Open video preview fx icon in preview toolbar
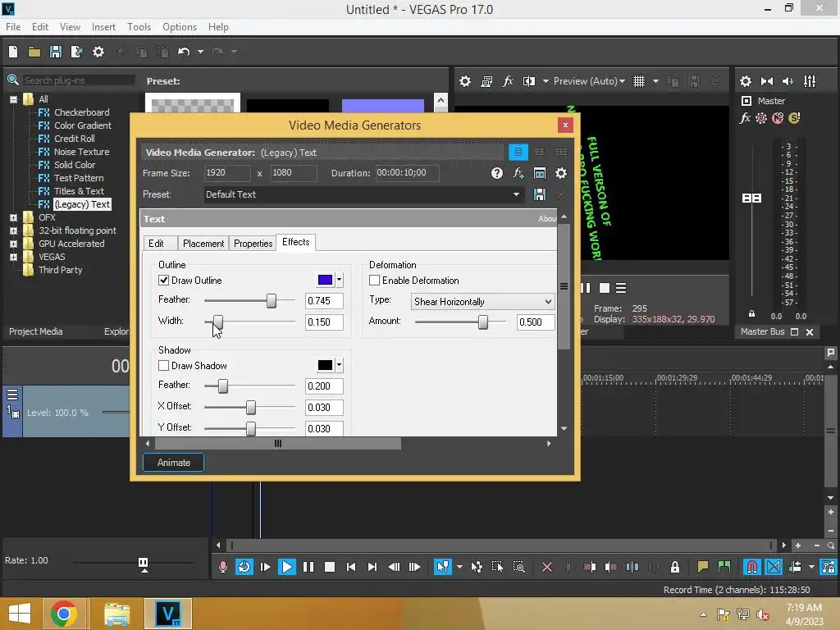 [x=507, y=81]
